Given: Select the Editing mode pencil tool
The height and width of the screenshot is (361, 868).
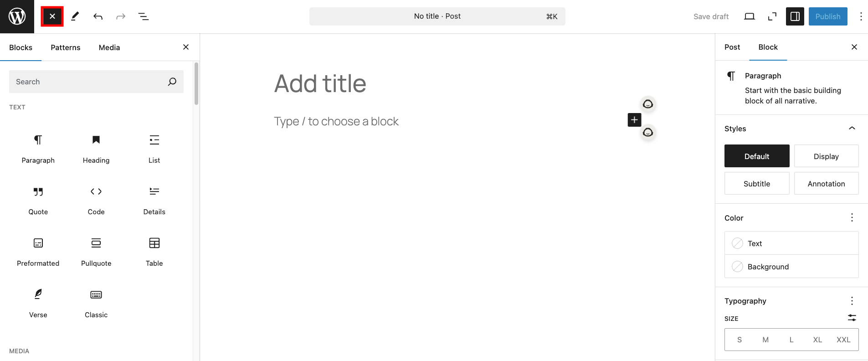Looking at the screenshot, I should (75, 16).
